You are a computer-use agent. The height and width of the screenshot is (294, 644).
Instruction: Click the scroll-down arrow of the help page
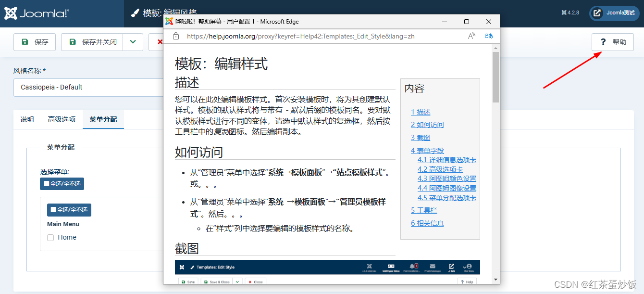(x=495, y=280)
